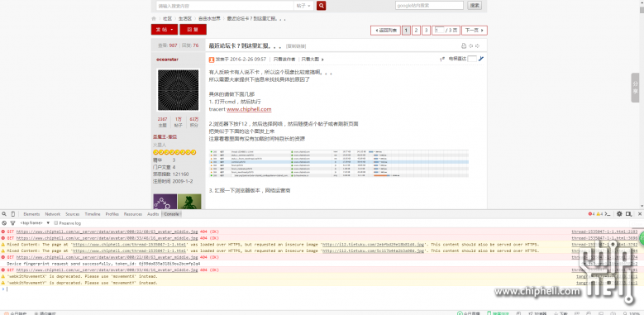Open oceanstar username link
The height and width of the screenshot is (315, 644).
click(167, 60)
